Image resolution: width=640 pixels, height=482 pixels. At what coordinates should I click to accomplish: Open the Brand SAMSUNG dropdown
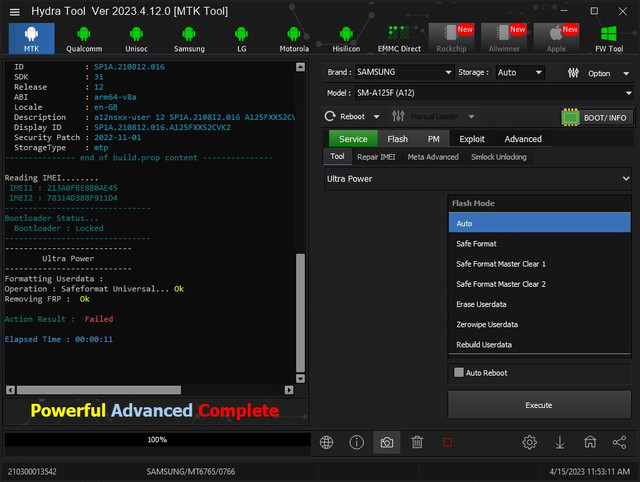click(404, 72)
